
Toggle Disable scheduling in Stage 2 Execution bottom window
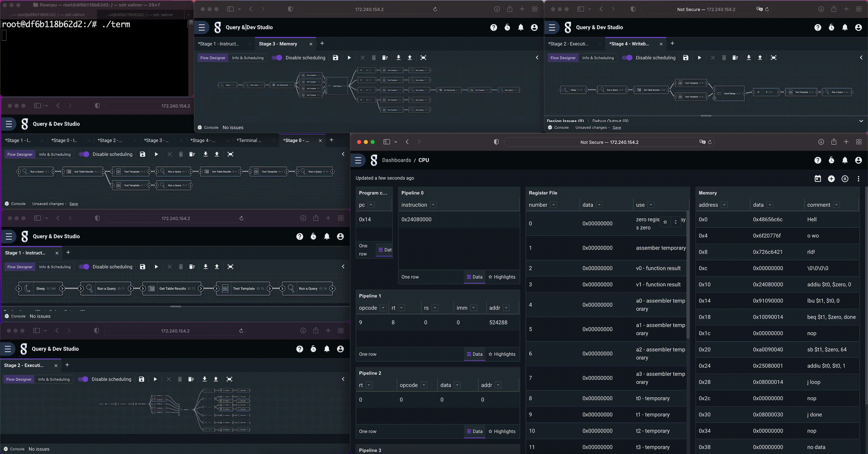(83, 379)
